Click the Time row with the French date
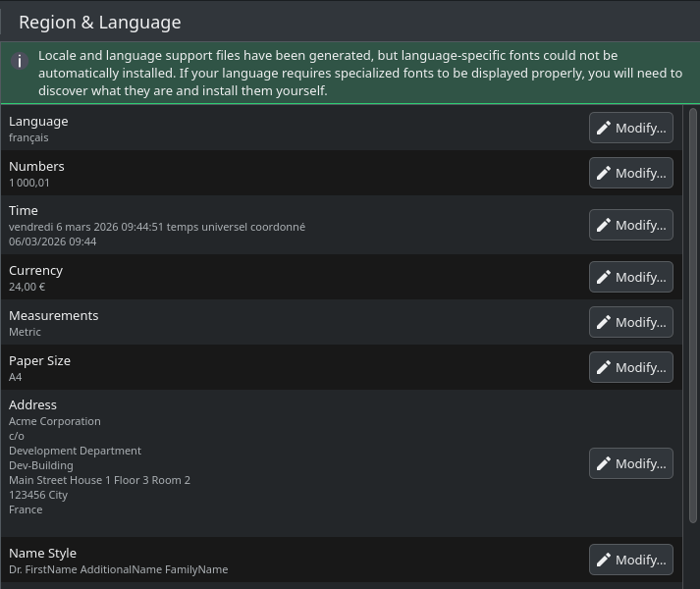The width and height of the screenshot is (700, 589). pos(295,225)
